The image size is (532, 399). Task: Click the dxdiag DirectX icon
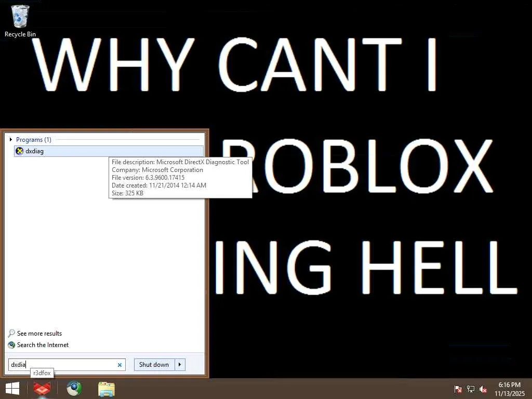coord(20,151)
